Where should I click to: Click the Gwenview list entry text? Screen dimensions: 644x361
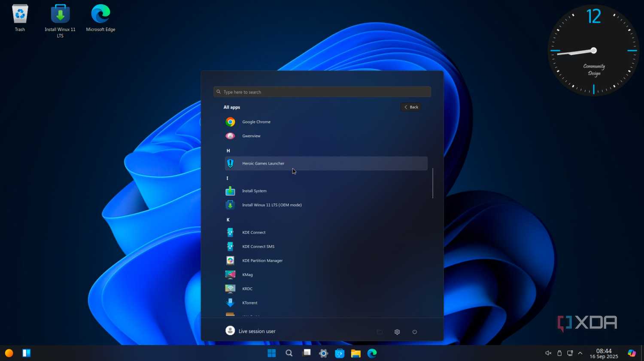pyautogui.click(x=251, y=136)
